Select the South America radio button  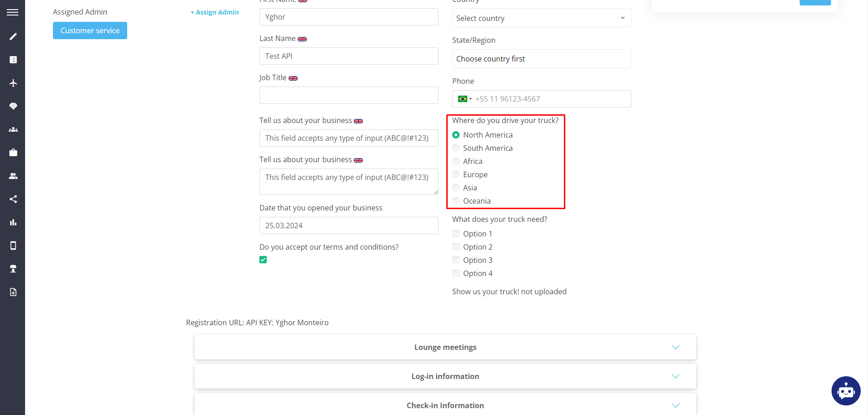(456, 148)
